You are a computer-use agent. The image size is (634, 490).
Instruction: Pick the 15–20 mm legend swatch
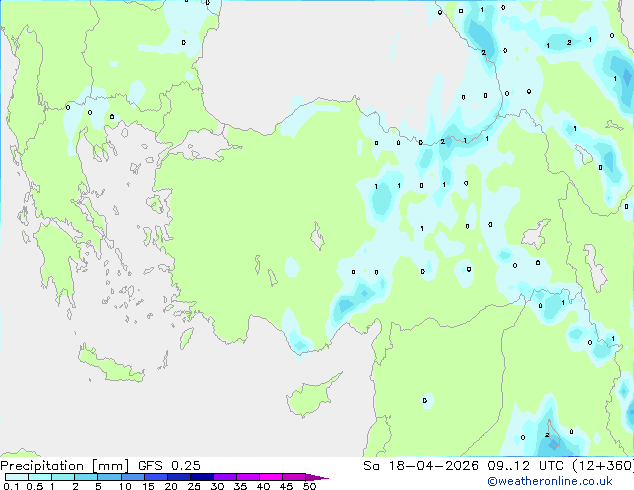[155, 477]
